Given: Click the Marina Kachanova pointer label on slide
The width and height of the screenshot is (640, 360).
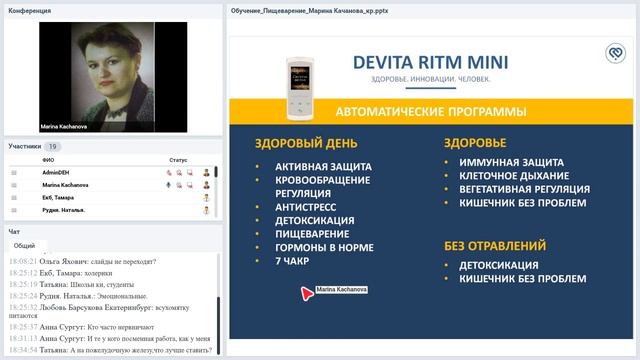Looking at the screenshot, I should tap(341, 289).
